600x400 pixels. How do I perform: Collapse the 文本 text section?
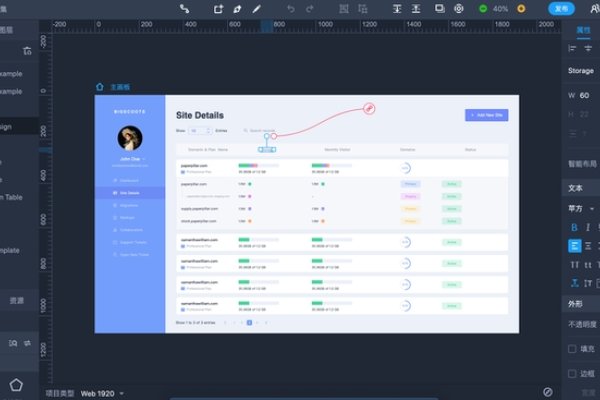[576, 187]
